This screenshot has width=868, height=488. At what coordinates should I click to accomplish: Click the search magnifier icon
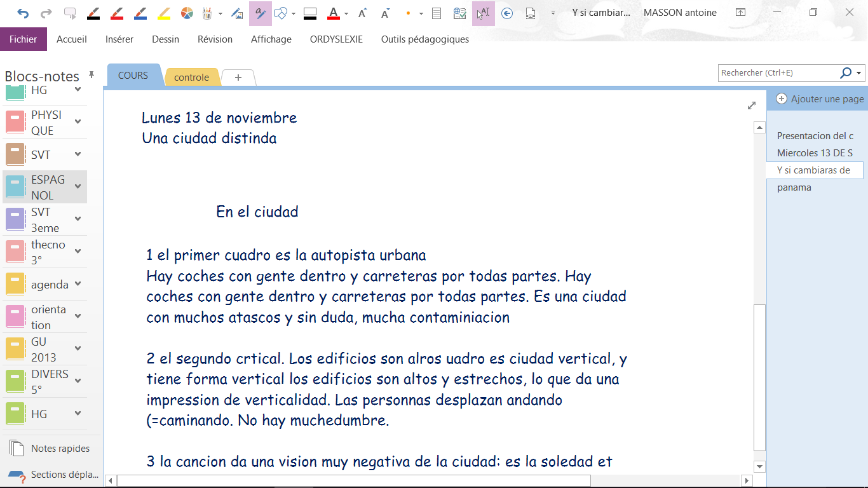point(845,73)
